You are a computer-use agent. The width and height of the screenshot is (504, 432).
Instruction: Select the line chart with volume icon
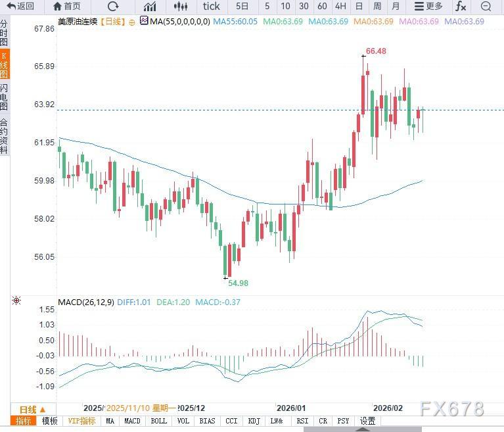coord(150,7)
